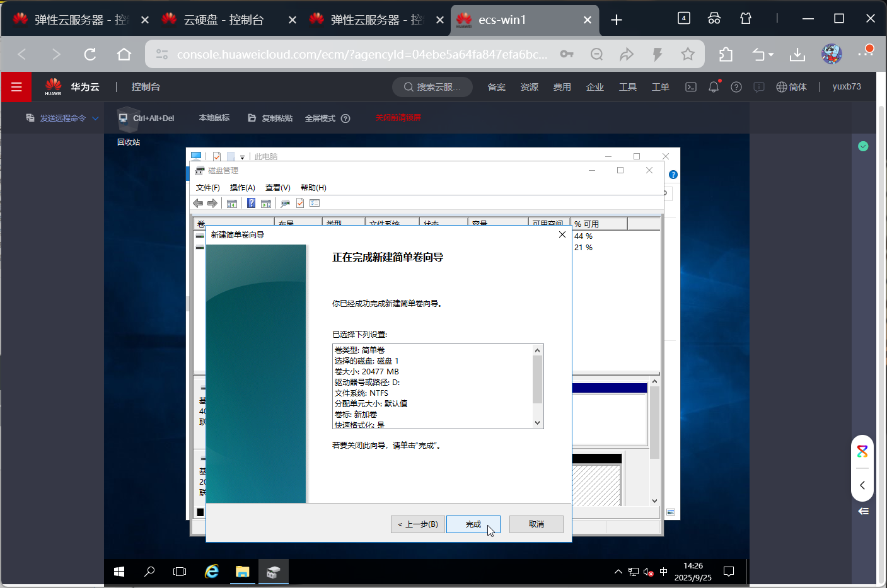Expand the system tray hidden icons arrow

[x=618, y=572]
